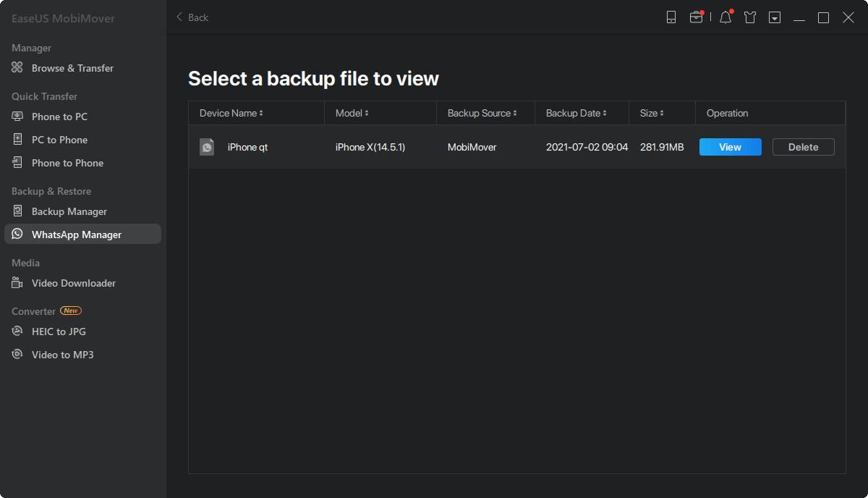Image resolution: width=868 pixels, height=498 pixels.
Task: Select Phone to PC transfer
Action: pos(59,117)
